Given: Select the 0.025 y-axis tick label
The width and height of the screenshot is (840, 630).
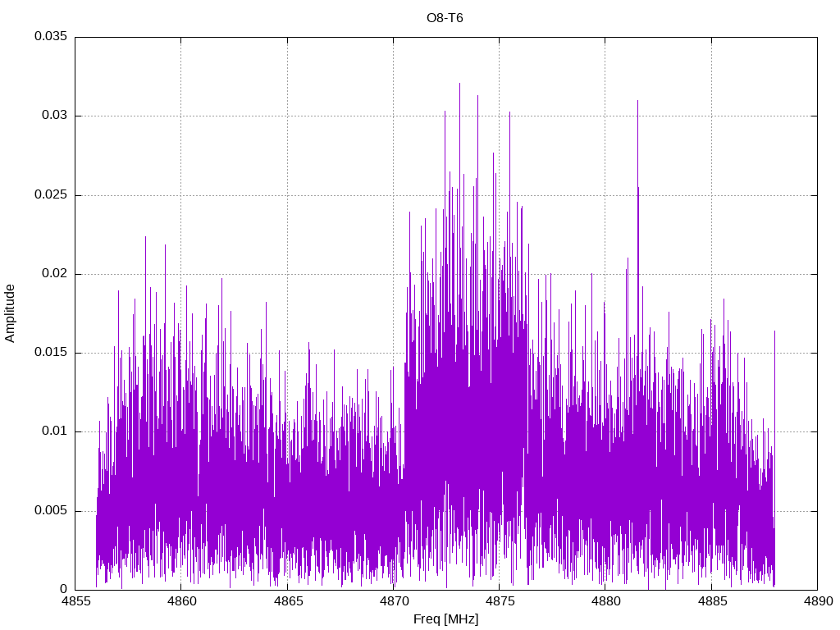Looking at the screenshot, I should tap(50, 195).
